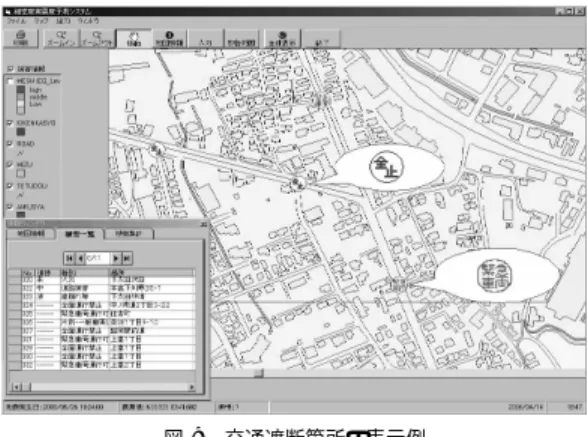Click the 全止 road-closed sign in the balloon
The height and width of the screenshot is (437, 588).
click(386, 167)
